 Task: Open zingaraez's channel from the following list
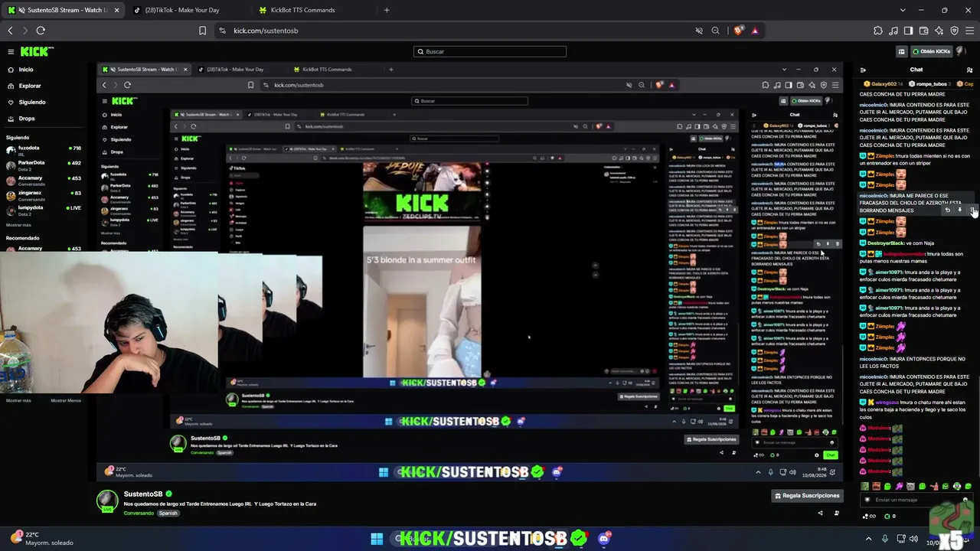[44, 195]
